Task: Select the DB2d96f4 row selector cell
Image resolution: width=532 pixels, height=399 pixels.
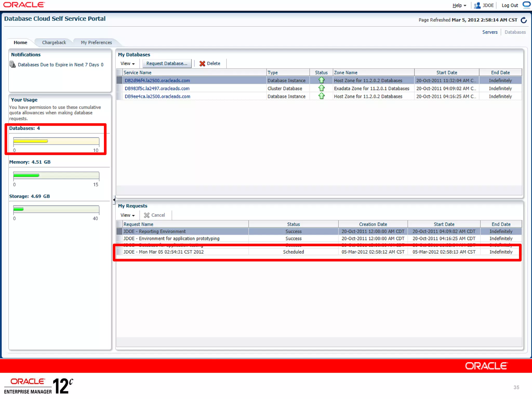Action: pos(119,81)
